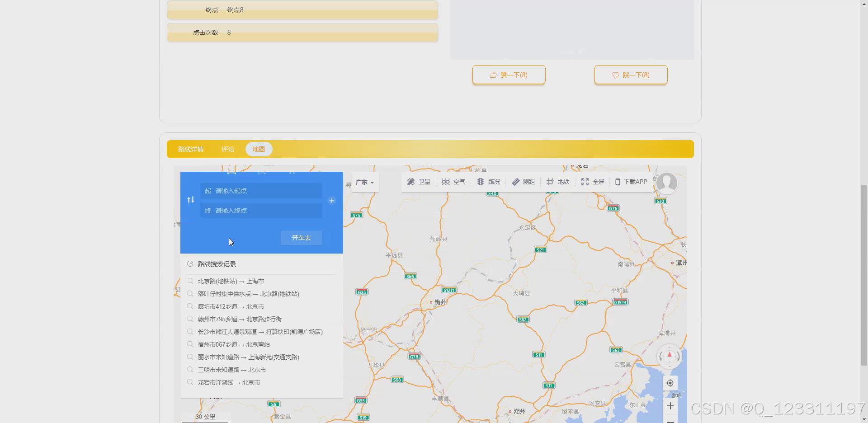The image size is (868, 423).
Task: Select history 丽水市未知道路 → 上海新苑(交通支路)
Action: [248, 357]
